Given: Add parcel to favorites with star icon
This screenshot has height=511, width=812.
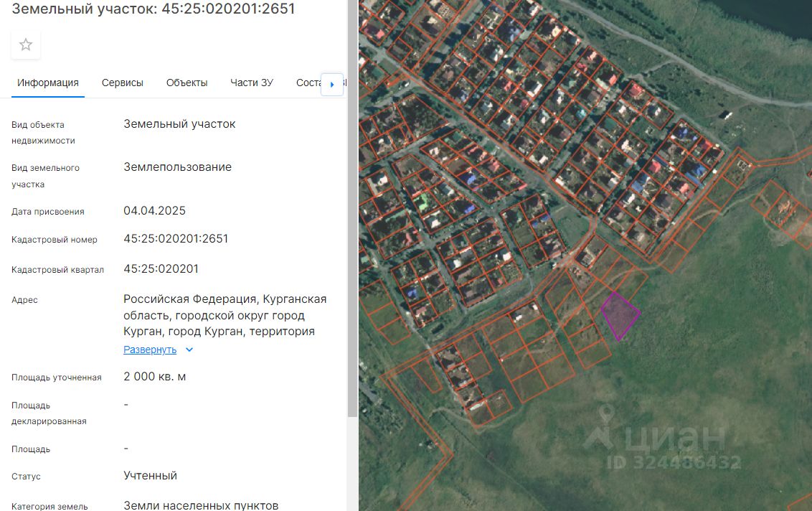Looking at the screenshot, I should click(26, 44).
